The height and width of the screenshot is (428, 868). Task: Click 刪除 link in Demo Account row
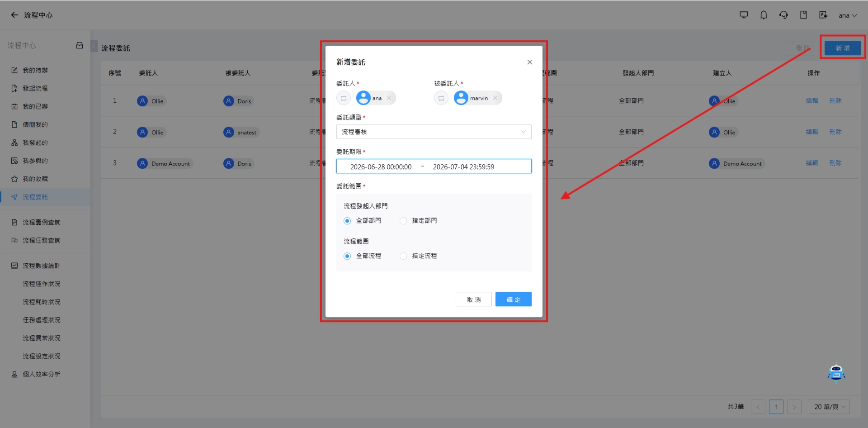(x=835, y=163)
